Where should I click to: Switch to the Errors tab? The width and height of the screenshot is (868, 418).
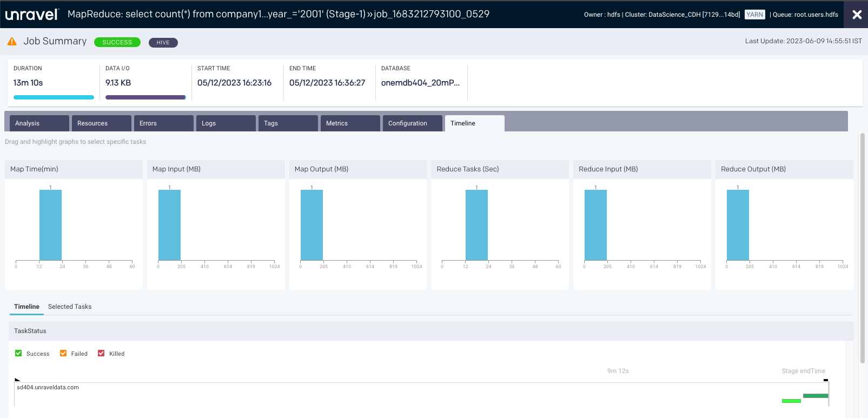pos(164,123)
